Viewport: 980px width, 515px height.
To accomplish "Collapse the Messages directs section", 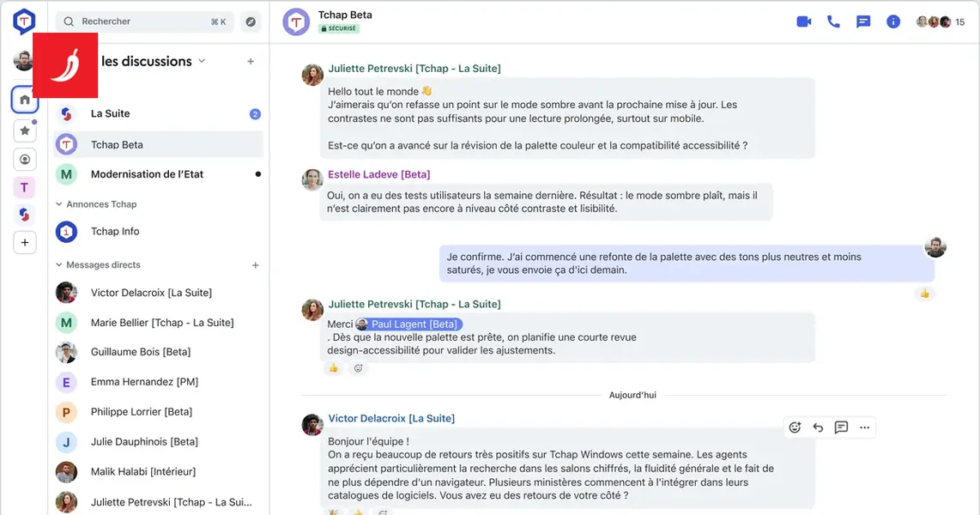I will coord(98,265).
